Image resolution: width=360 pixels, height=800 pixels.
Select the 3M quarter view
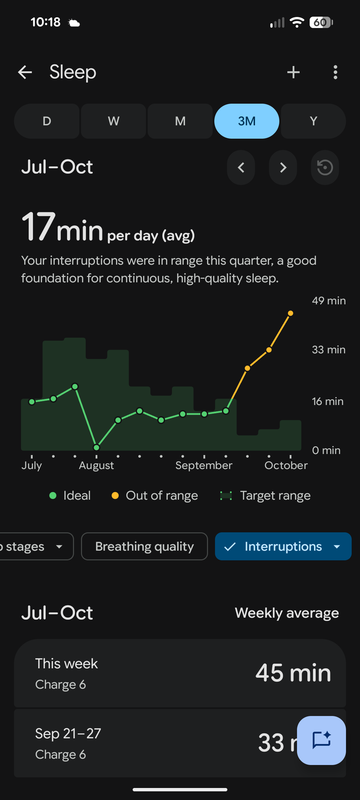coord(247,121)
